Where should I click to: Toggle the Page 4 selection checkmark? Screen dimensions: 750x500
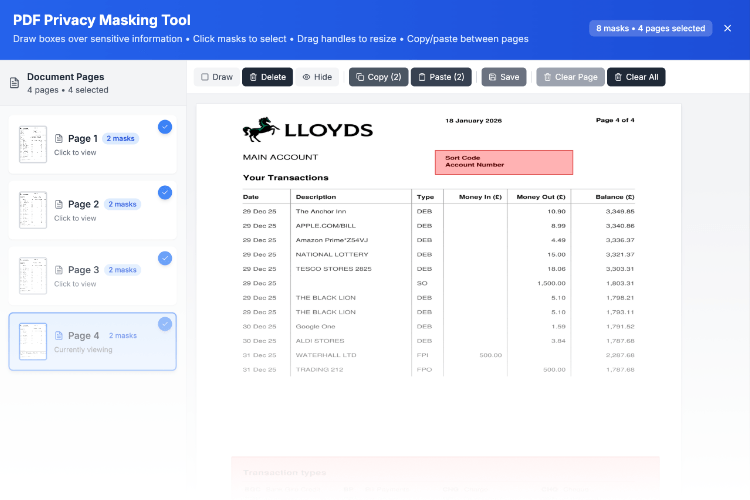click(x=165, y=324)
